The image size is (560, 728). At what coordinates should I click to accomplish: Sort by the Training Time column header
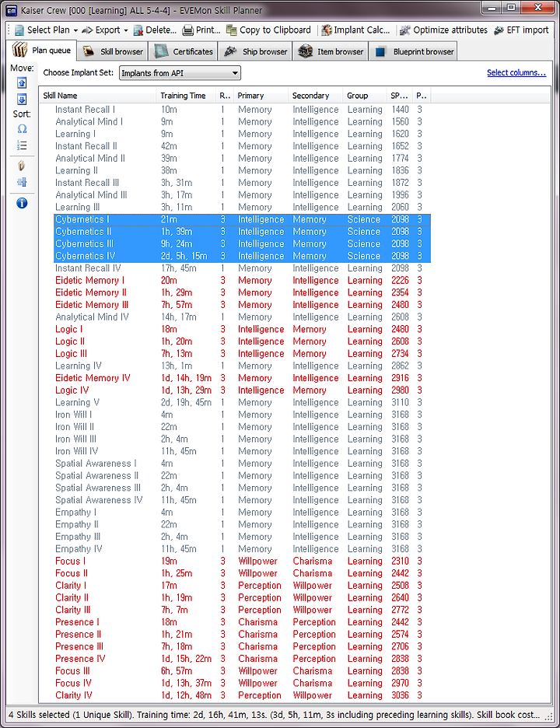pos(186,96)
